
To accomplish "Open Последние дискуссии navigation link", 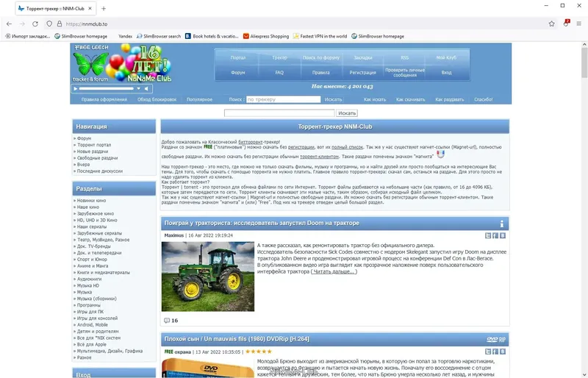I will [x=100, y=171].
